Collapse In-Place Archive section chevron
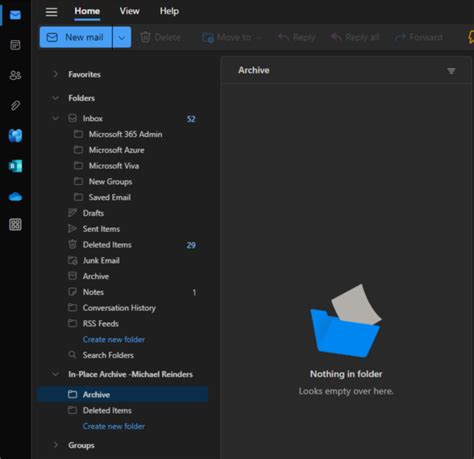The image size is (474, 459). 56,374
